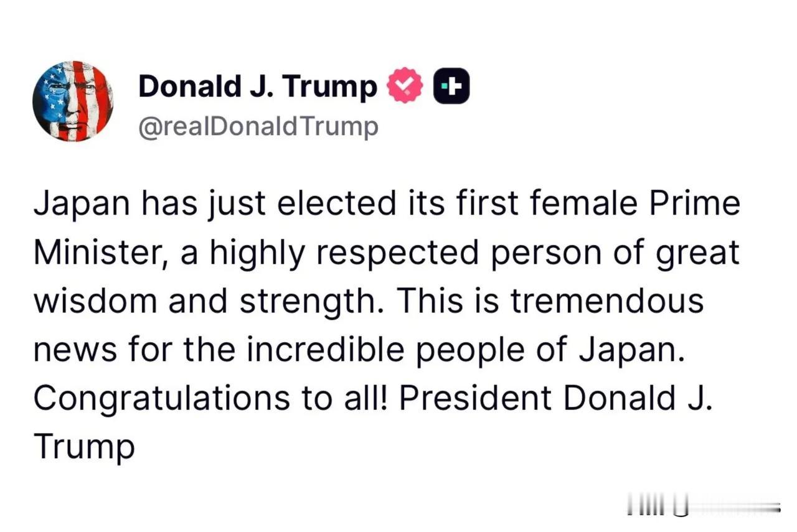Open the "Donald J. Trump" display name
797x532 pixels.
coord(257,86)
